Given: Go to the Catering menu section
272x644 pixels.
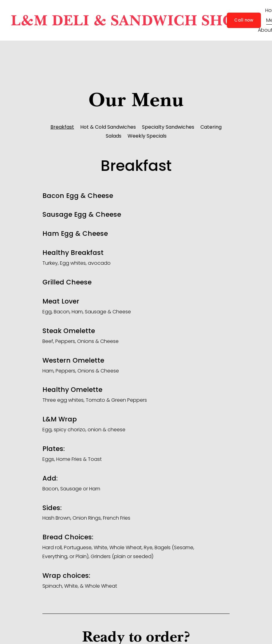Looking at the screenshot, I should pyautogui.click(x=211, y=127).
